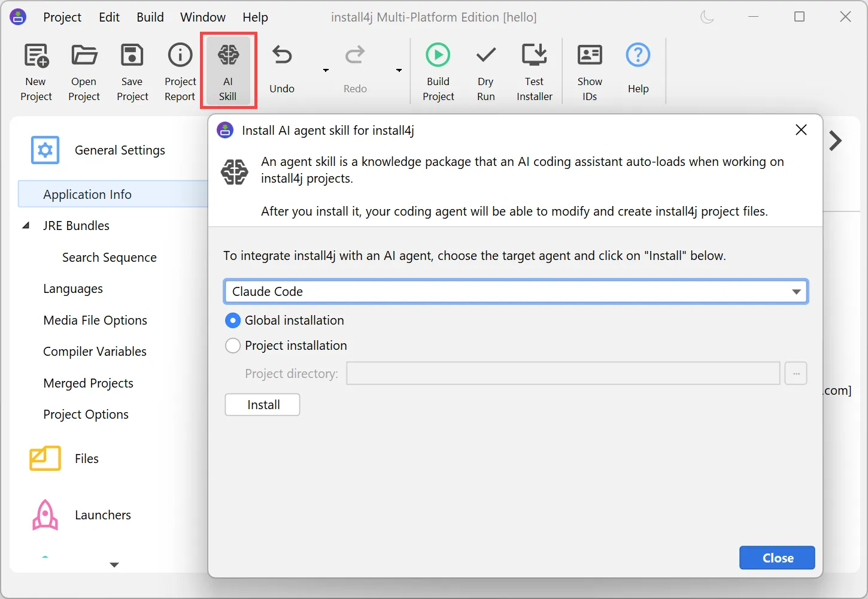Click the AI Skill toolbar icon
868x599 pixels.
[x=228, y=55]
